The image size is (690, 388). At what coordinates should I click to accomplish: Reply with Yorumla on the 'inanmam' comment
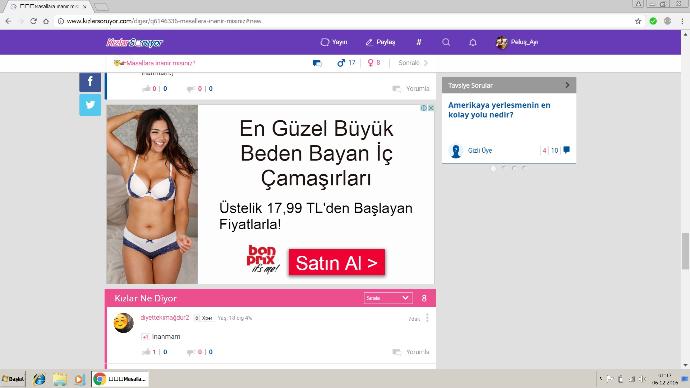click(x=411, y=352)
